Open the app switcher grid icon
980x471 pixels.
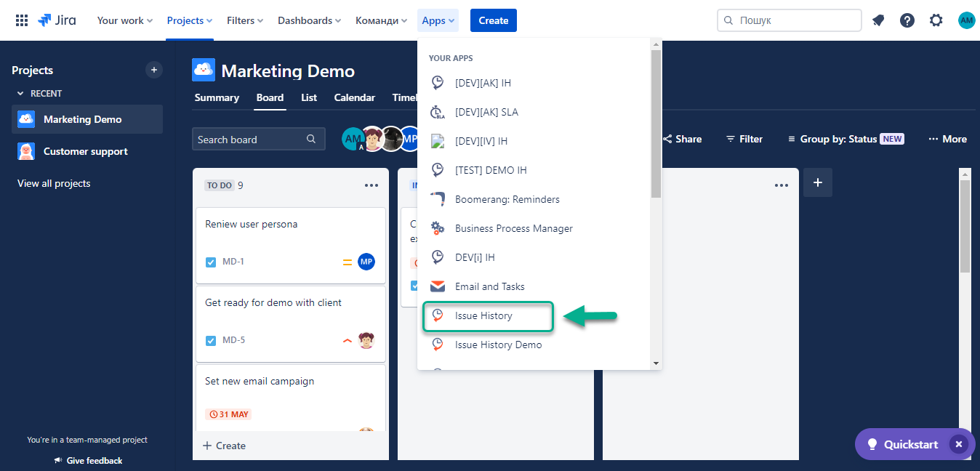pyautogui.click(x=22, y=20)
